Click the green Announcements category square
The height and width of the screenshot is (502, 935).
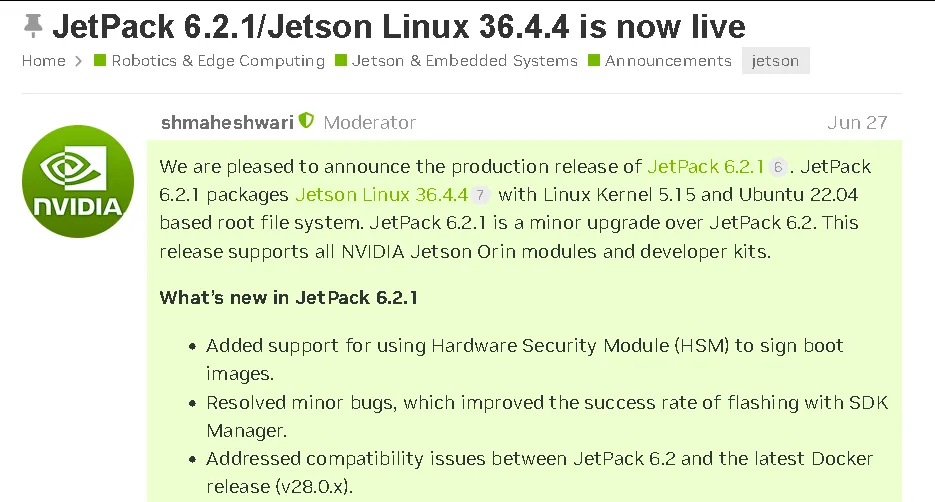click(594, 60)
